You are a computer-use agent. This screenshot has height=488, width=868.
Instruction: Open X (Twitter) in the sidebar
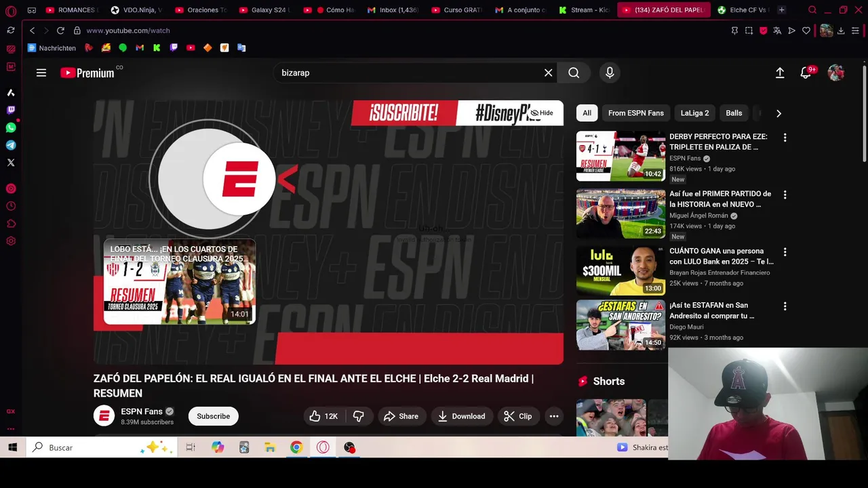click(x=11, y=163)
